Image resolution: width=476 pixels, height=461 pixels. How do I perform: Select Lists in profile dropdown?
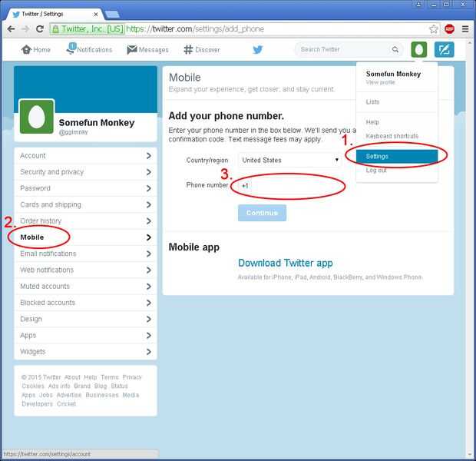(372, 101)
